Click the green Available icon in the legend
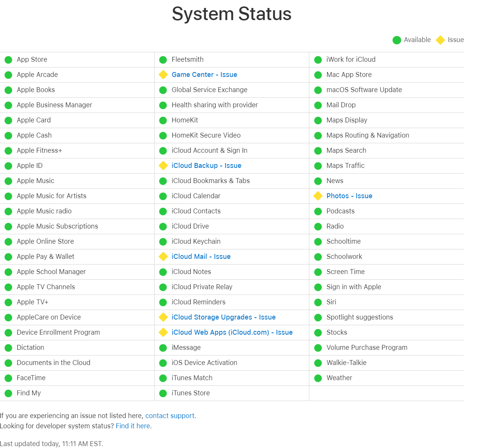481x448 pixels. point(397,40)
